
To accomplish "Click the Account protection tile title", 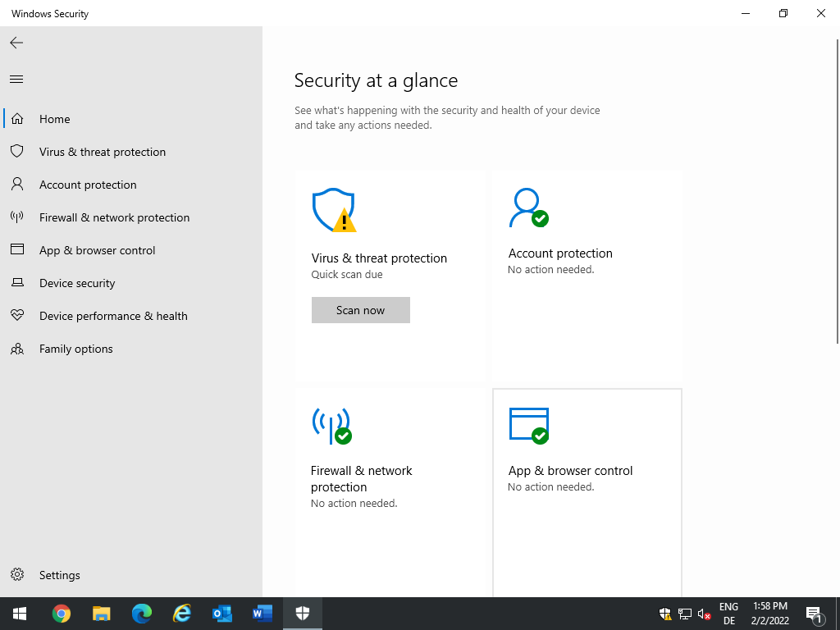I will 560,253.
